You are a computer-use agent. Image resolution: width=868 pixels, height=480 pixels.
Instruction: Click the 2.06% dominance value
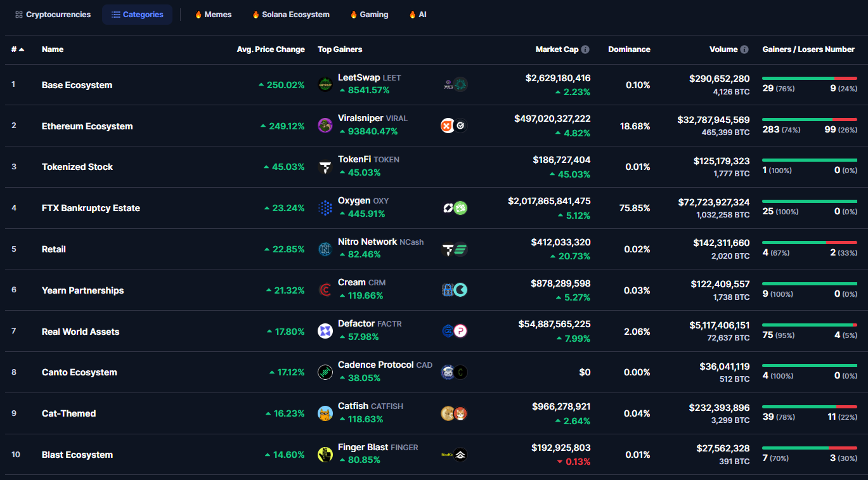(x=637, y=332)
